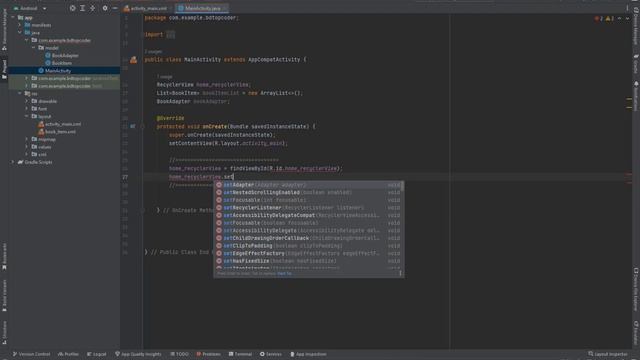Collapse the res folder

[20, 93]
